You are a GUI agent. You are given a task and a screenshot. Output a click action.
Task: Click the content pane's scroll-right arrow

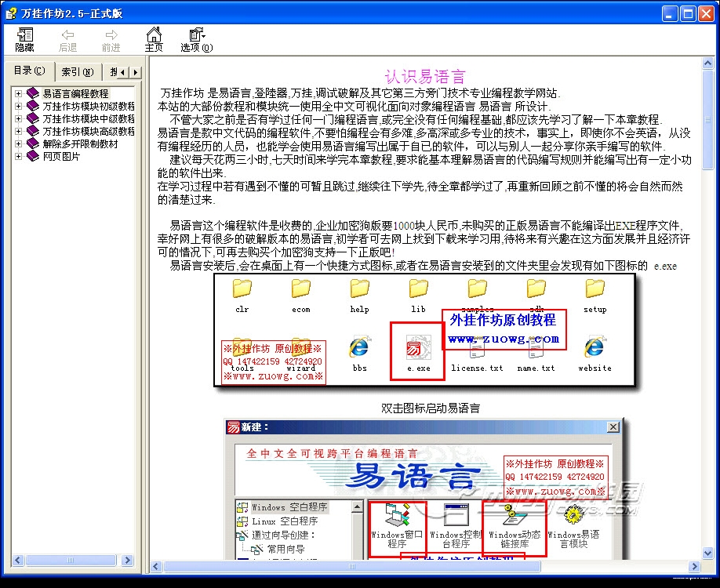point(694,566)
